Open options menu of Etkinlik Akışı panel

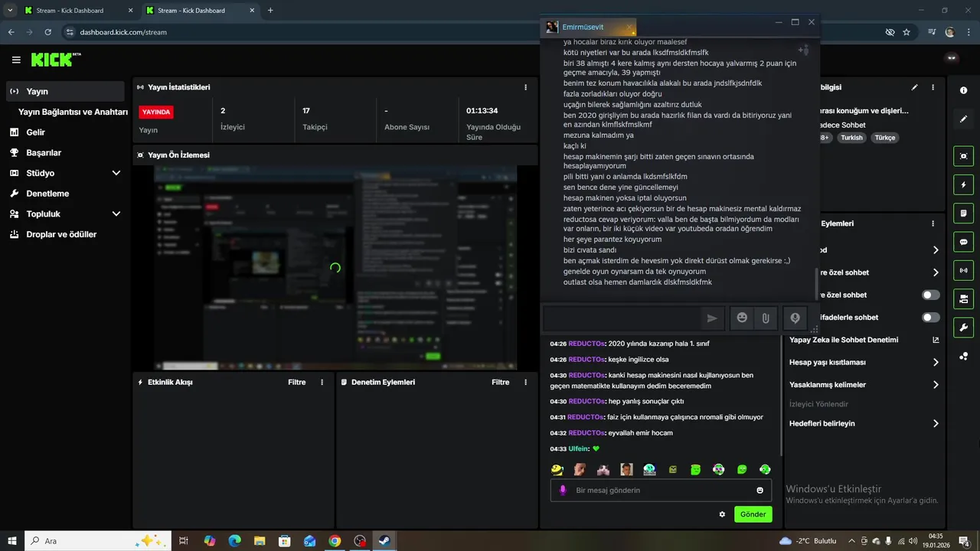[x=322, y=382]
